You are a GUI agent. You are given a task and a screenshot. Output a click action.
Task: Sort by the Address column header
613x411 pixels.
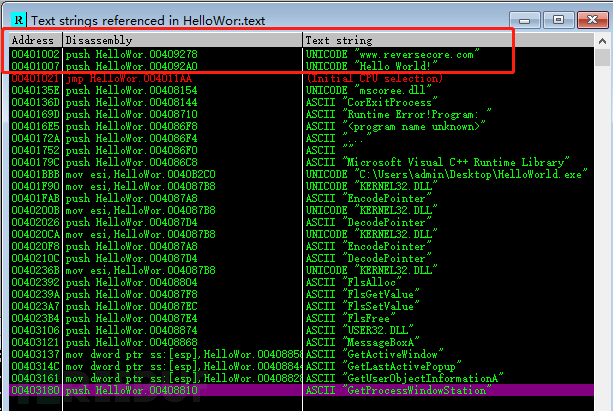pyautogui.click(x=33, y=38)
